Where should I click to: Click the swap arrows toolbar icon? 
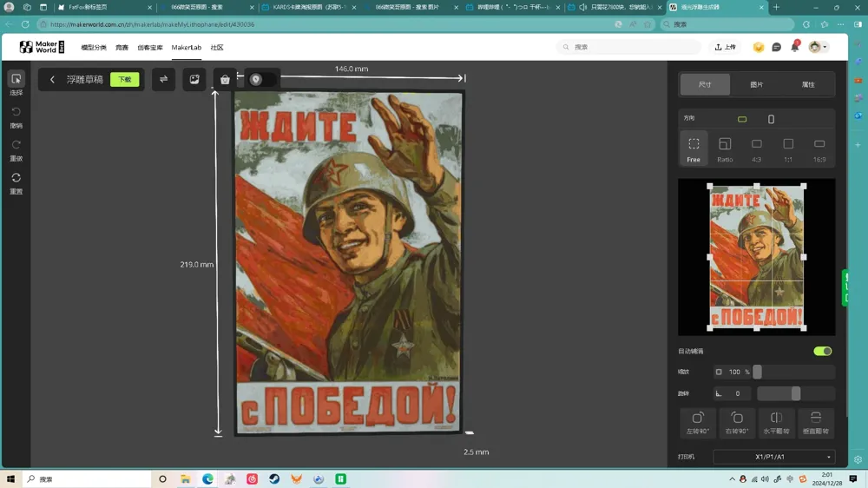tap(163, 79)
